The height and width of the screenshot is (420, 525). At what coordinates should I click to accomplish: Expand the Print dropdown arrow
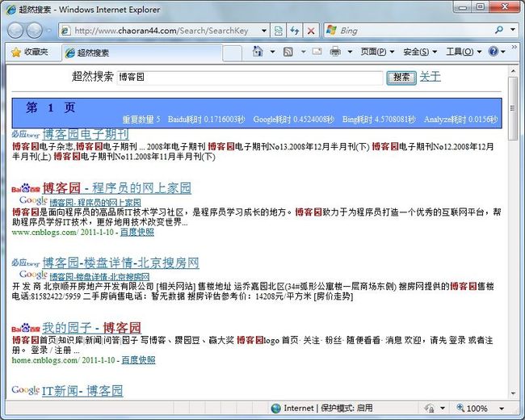(350, 52)
